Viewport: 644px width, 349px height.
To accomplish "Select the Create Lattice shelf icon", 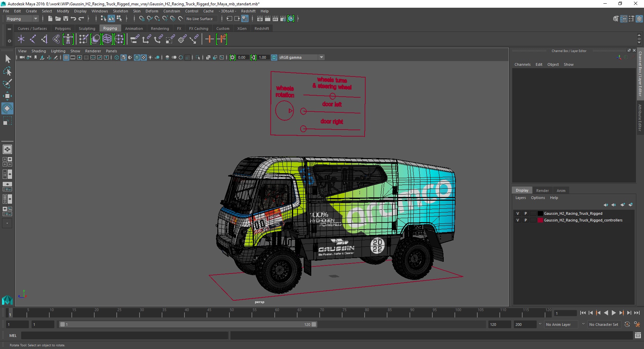I will pyautogui.click(x=107, y=39).
